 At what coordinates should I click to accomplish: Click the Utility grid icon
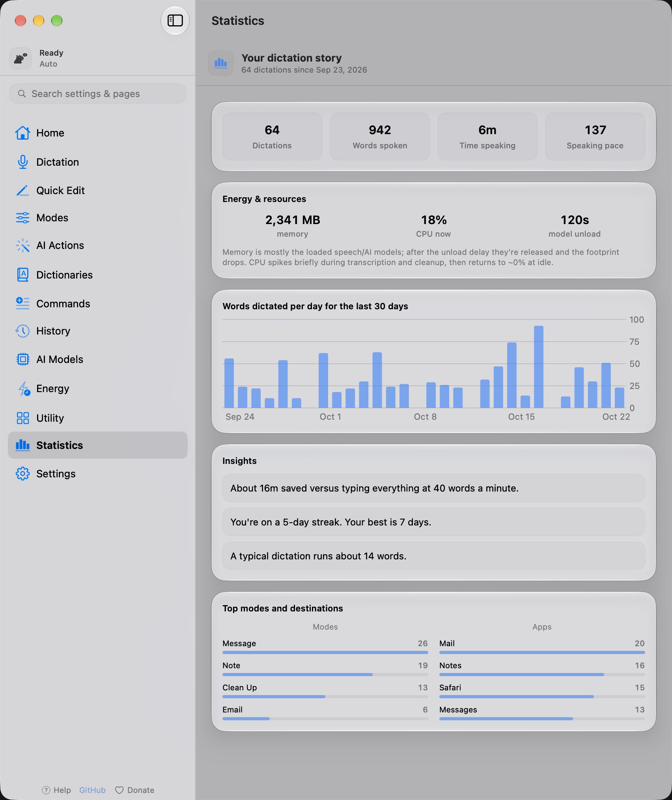(x=22, y=418)
